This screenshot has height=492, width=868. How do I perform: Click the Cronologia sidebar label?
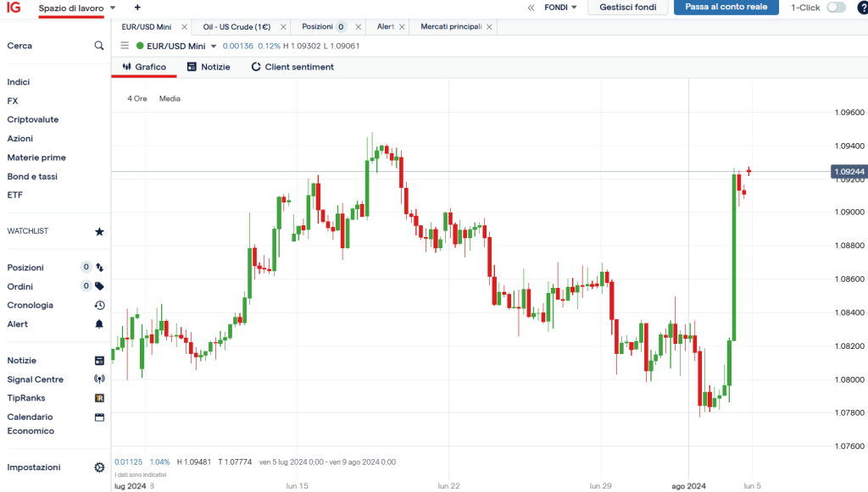click(x=31, y=305)
